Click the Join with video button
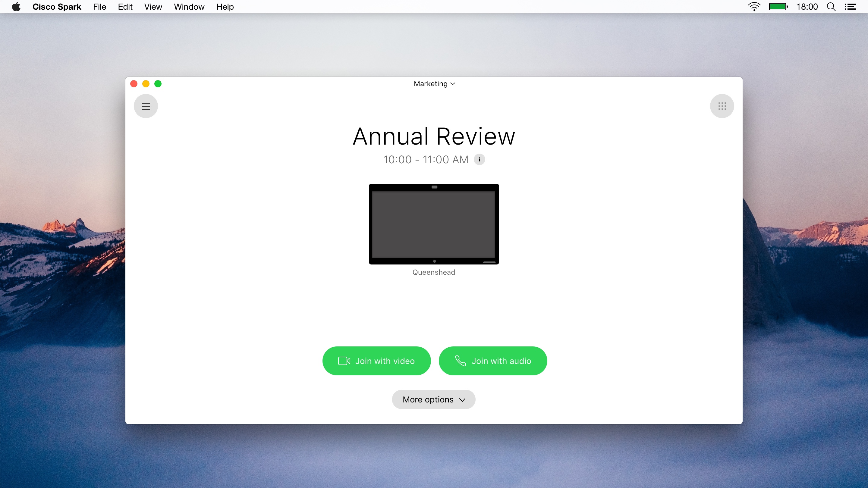868x488 pixels. click(x=376, y=361)
